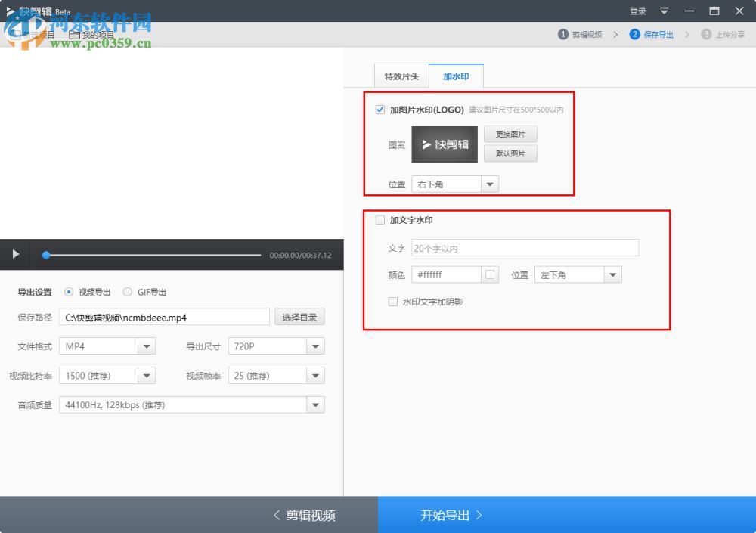
Task: Expand the 导出尺寸 720P dropdown
Action: 276,346
